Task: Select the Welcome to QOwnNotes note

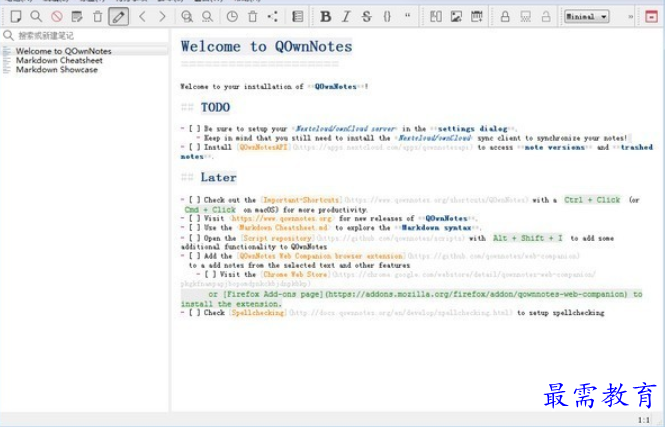Action: click(x=64, y=51)
